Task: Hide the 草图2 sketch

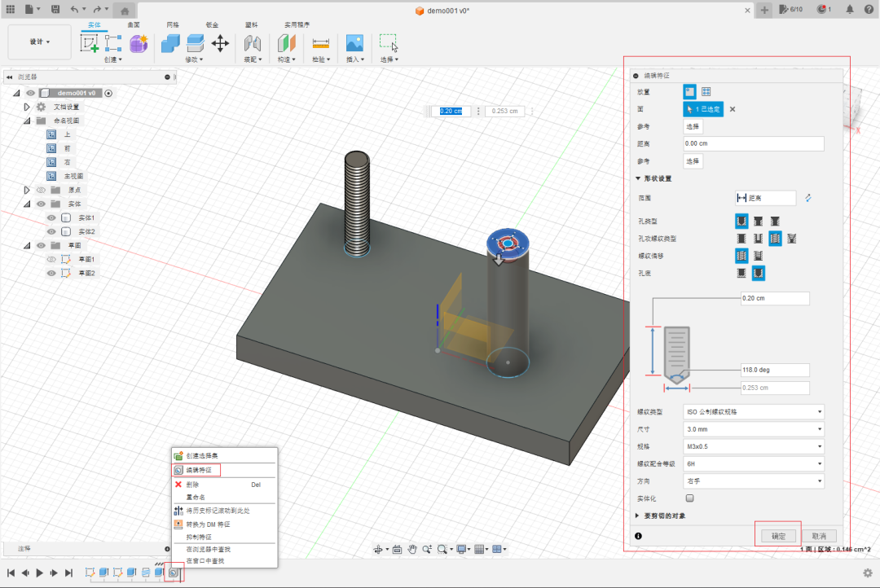Action: pos(51,274)
